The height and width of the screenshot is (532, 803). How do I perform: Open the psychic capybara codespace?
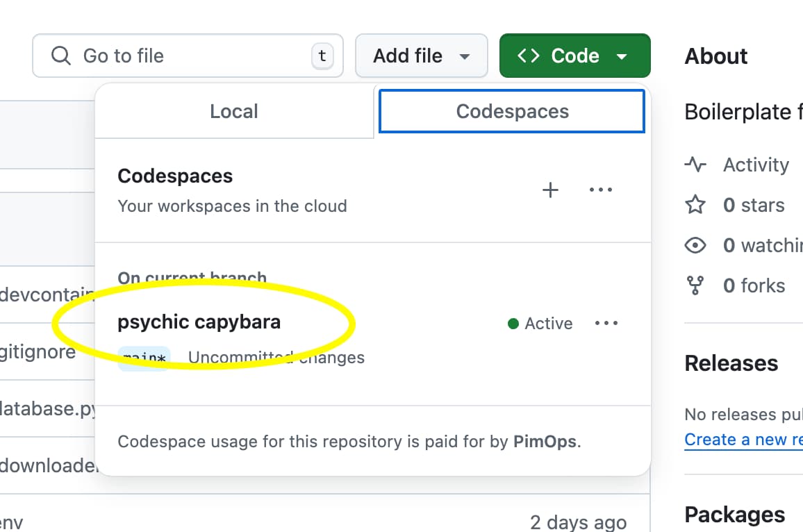[199, 322]
